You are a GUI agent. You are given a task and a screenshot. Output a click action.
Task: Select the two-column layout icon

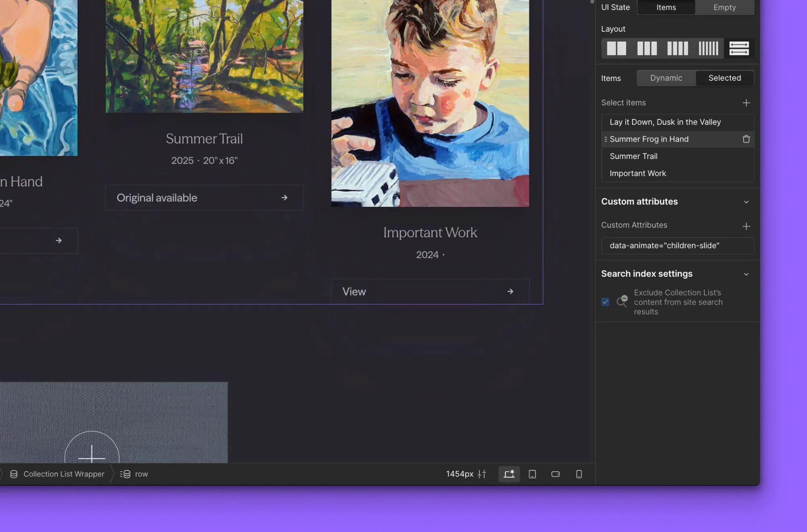[616, 48]
